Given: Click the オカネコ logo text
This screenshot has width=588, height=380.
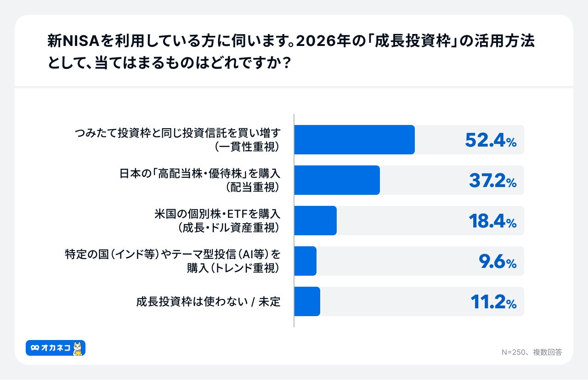Looking at the screenshot, I should (56, 348).
